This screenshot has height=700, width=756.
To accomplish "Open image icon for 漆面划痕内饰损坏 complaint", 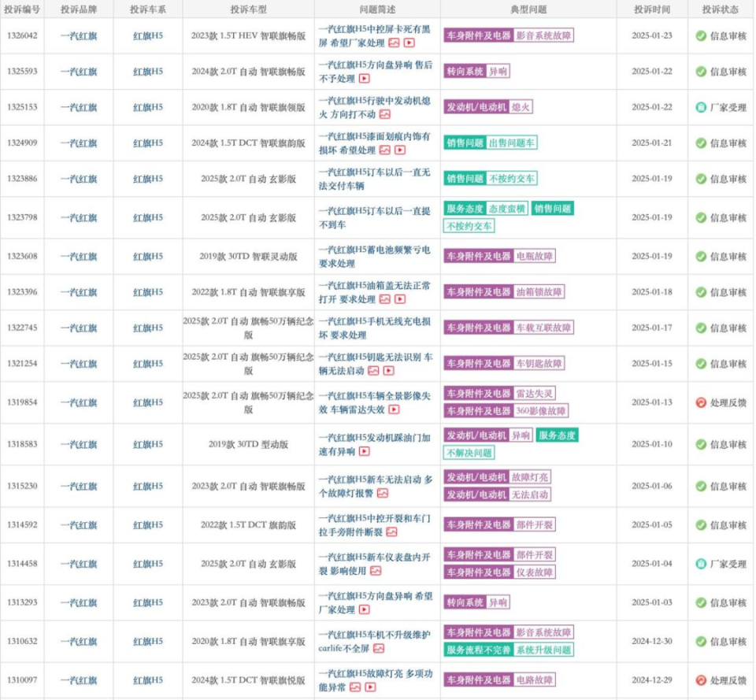I will point(385,150).
